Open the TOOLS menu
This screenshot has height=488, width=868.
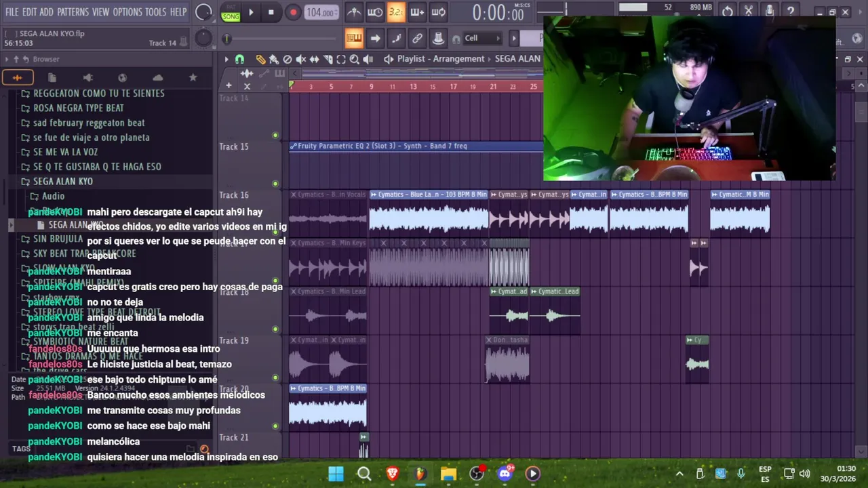155,12
